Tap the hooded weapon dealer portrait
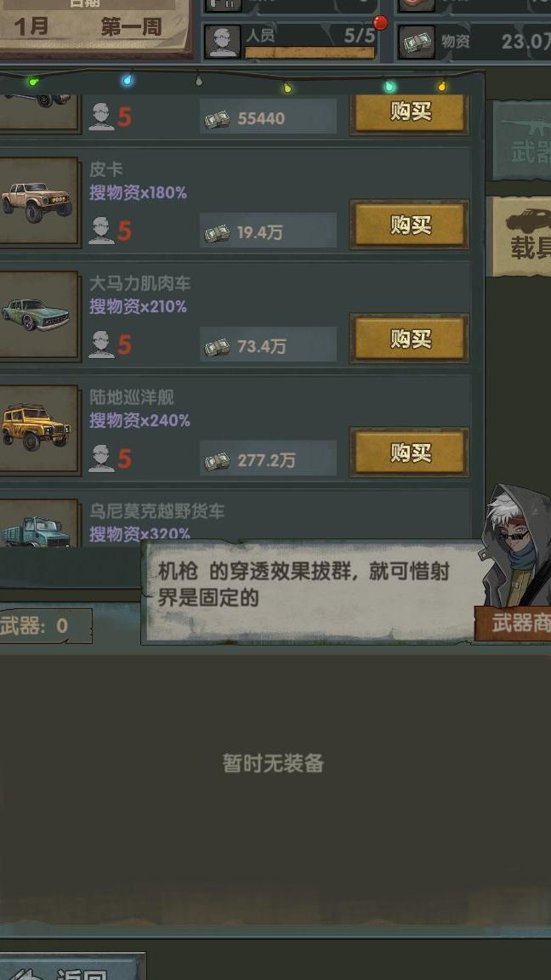This screenshot has width=551, height=980. pyautogui.click(x=515, y=547)
